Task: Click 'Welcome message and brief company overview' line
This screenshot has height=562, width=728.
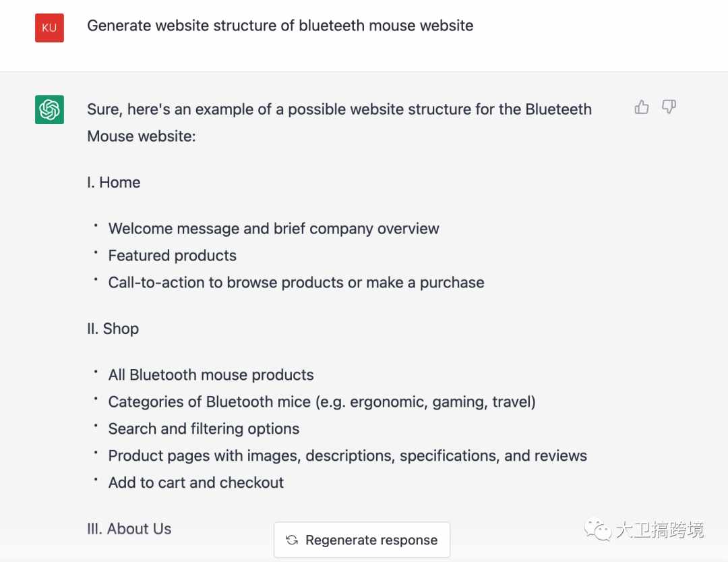Action: (x=274, y=229)
